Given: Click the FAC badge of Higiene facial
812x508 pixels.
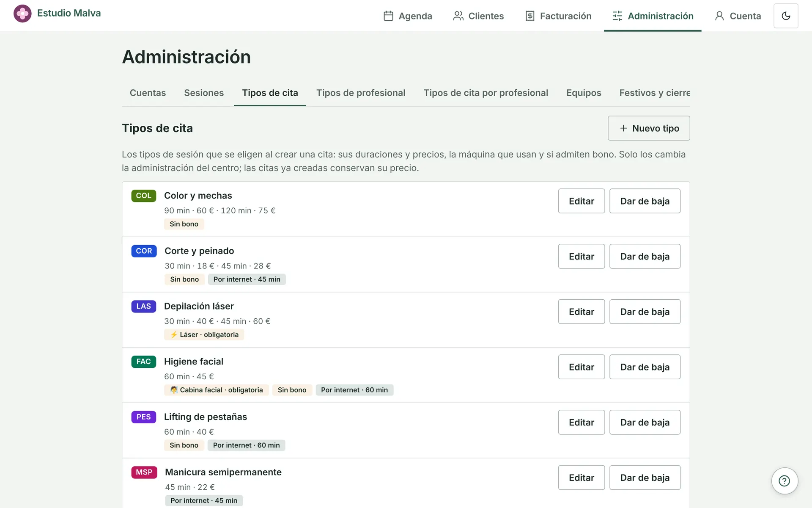Looking at the screenshot, I should pos(144,362).
